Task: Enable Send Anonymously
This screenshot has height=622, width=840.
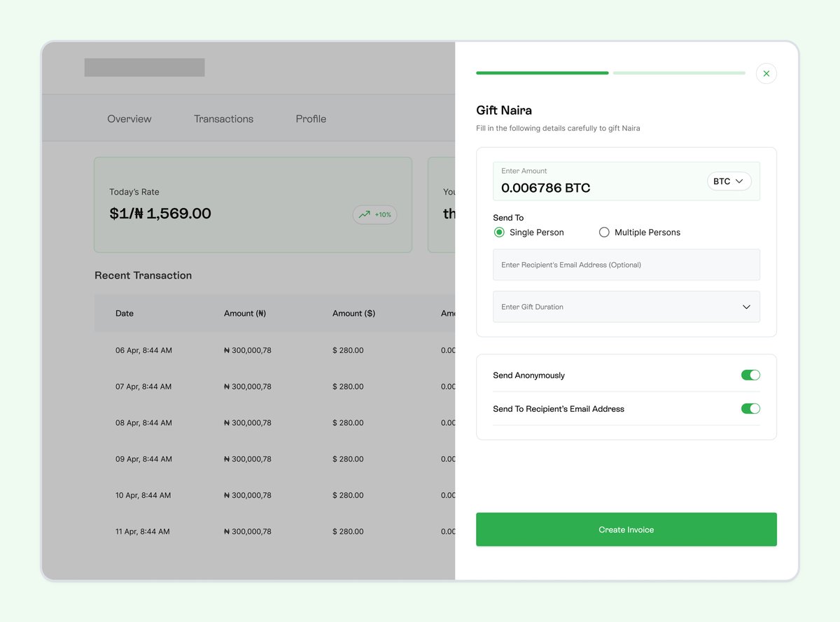Action: [750, 375]
